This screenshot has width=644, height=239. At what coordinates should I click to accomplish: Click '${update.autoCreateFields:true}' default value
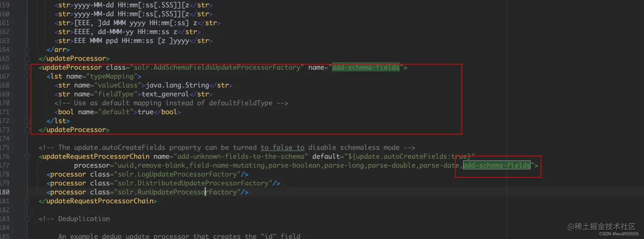pos(409,156)
